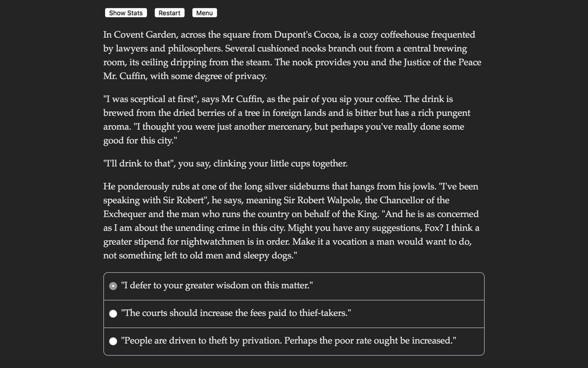
Task: Click Restart to begin the story over
Action: [x=169, y=12]
